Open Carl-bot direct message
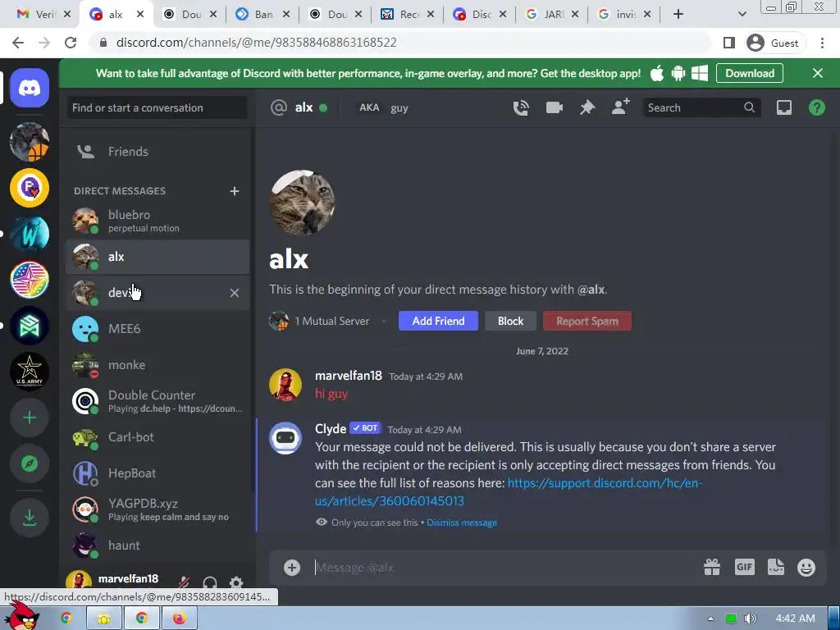The image size is (840, 630). (157, 437)
